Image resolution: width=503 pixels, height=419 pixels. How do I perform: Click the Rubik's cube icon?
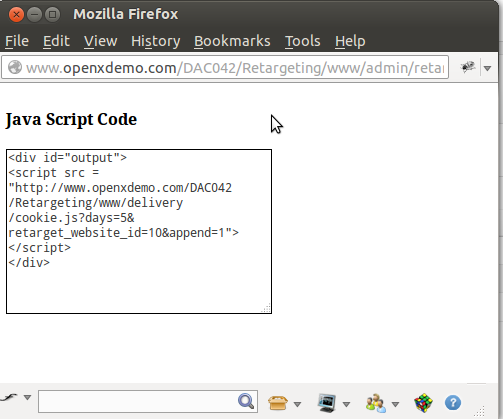[423, 403]
